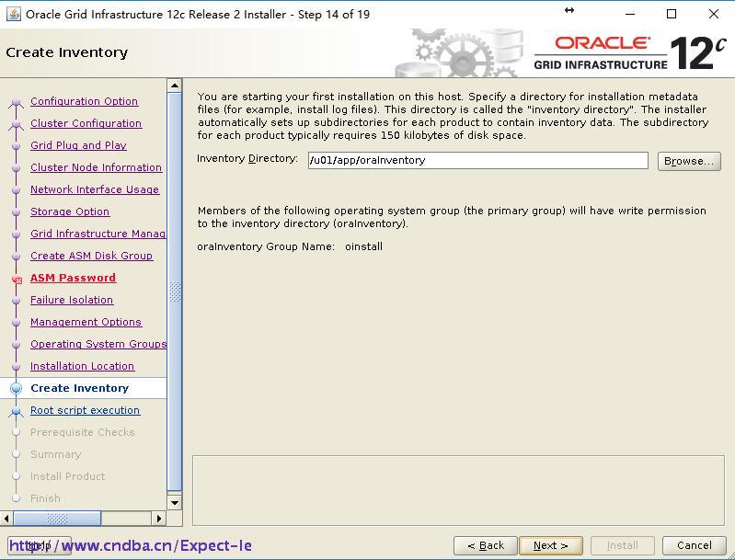Click the oinstall group name text
Screen dimensions: 735x560
click(x=363, y=246)
